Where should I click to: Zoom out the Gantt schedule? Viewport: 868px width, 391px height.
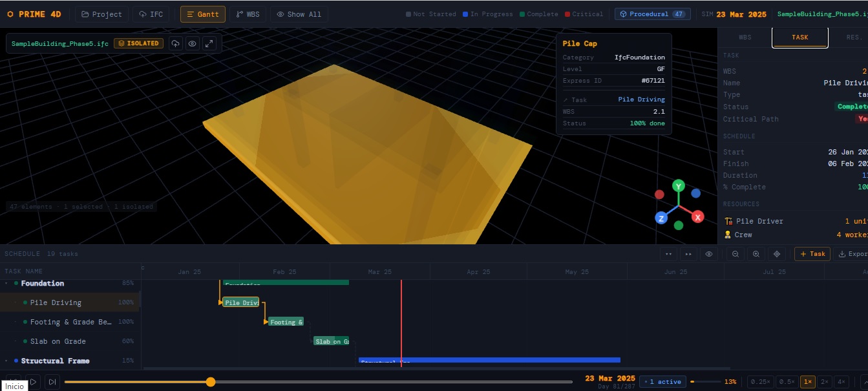(x=736, y=254)
